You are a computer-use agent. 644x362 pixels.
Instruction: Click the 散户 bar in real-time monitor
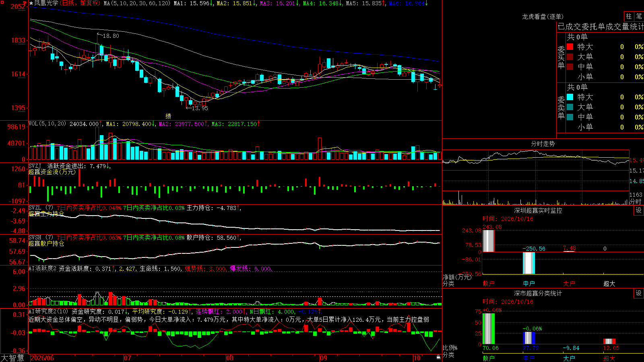(488, 241)
